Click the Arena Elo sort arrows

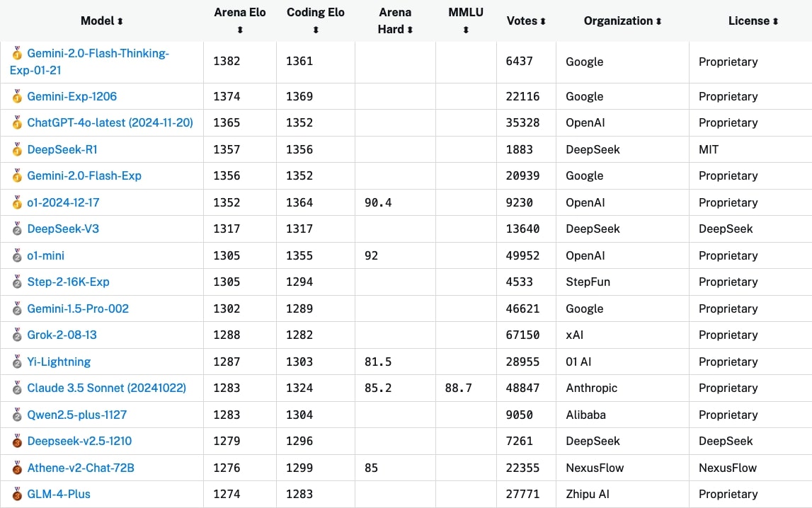tap(240, 30)
